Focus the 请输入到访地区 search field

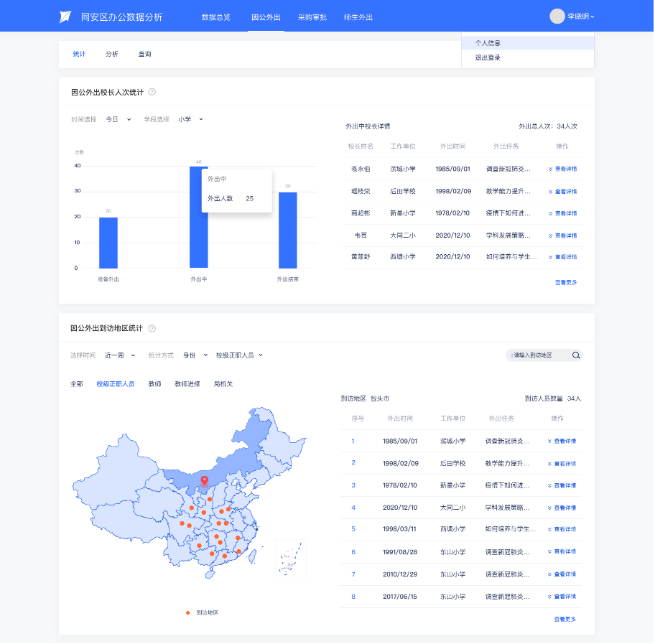(x=539, y=355)
